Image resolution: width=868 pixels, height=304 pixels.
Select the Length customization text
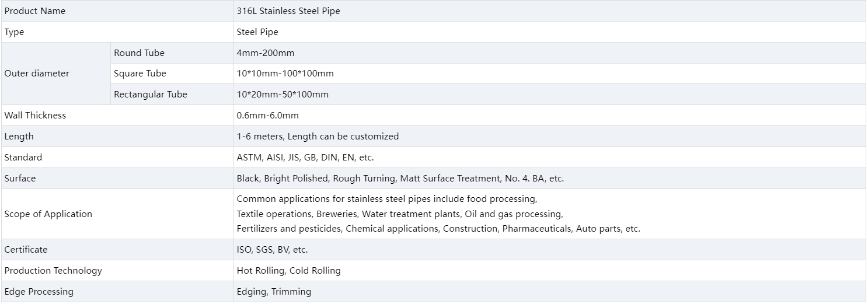318,137
